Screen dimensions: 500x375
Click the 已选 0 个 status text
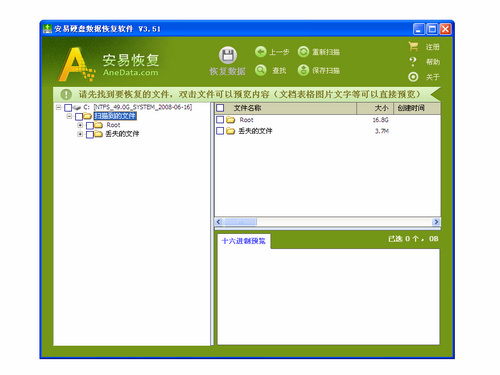(x=413, y=239)
